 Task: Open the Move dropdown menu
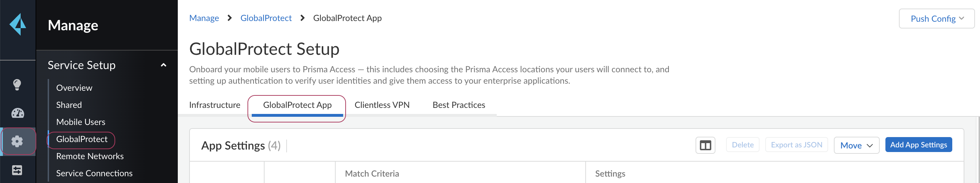tap(856, 145)
